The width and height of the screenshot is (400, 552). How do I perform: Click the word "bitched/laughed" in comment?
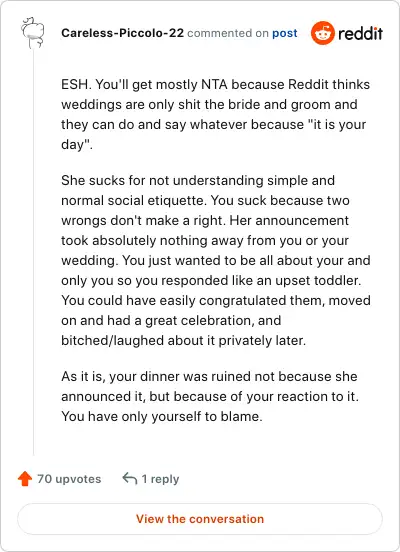[x=112, y=340]
